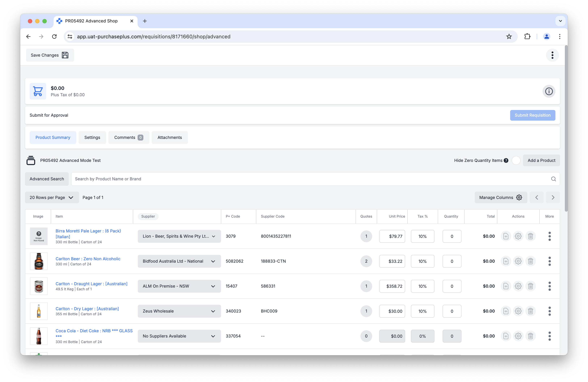Click the shopping cart icon
The image size is (588, 382).
(38, 91)
